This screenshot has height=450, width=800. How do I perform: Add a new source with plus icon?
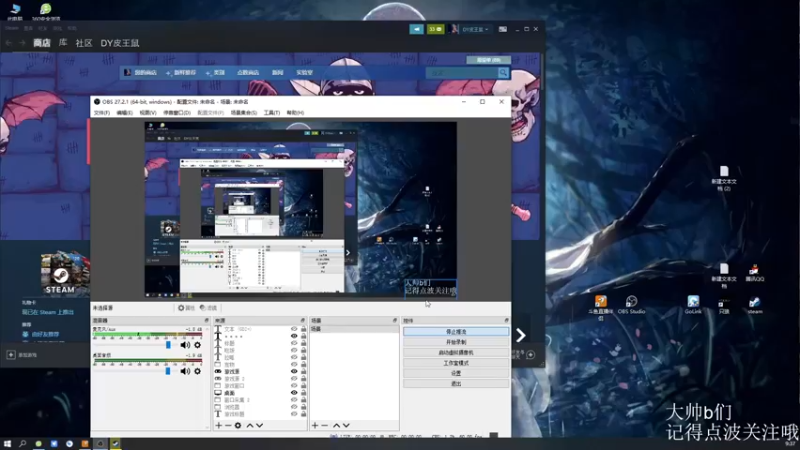[x=218, y=425]
